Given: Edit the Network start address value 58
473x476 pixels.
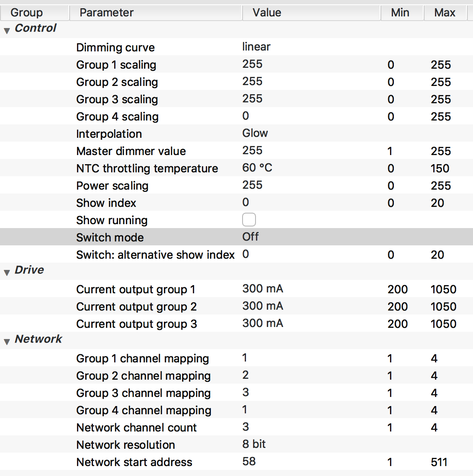Looking at the screenshot, I should tap(249, 461).
